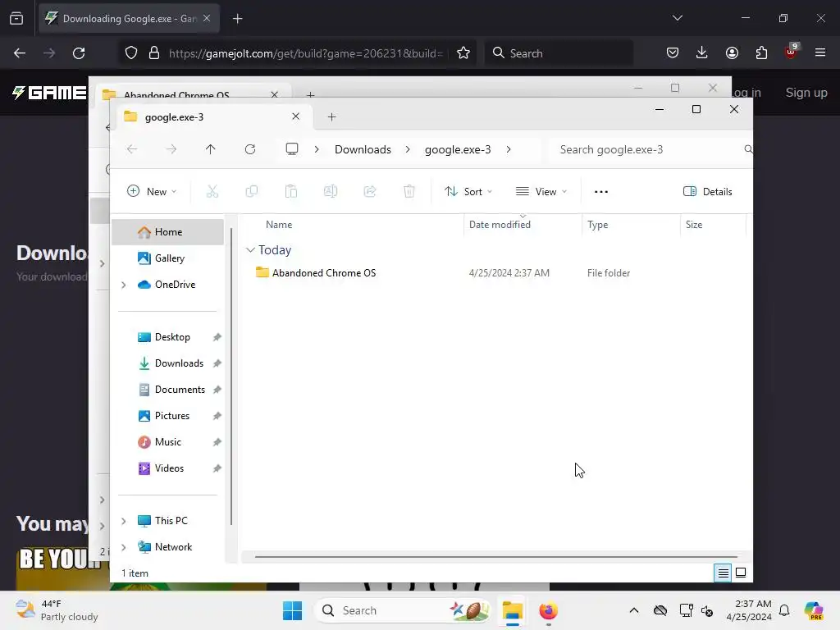Screen dimensions: 840x630
Task: Click the Name column header
Action: pyautogui.click(x=279, y=225)
